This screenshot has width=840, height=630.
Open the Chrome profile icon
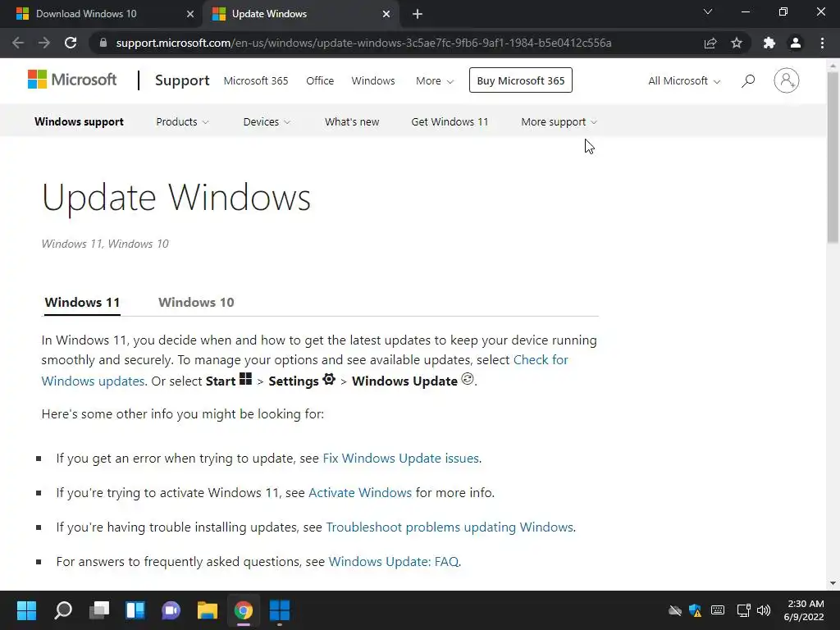point(796,43)
